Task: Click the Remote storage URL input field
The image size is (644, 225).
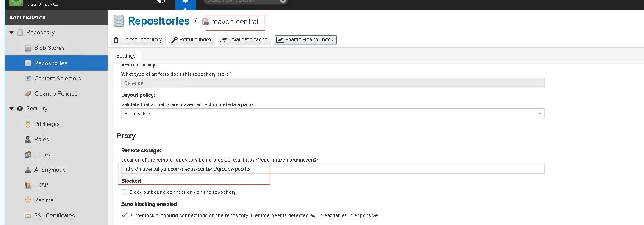Action: click(333, 169)
